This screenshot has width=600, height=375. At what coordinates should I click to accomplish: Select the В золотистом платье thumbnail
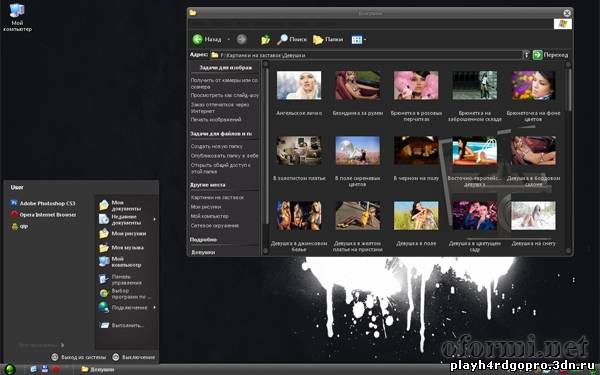[299, 150]
